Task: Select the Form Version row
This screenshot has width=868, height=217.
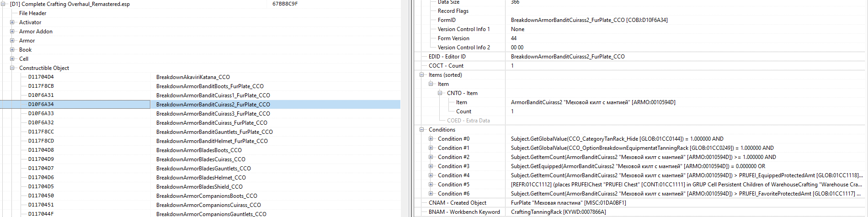Action: (x=453, y=38)
